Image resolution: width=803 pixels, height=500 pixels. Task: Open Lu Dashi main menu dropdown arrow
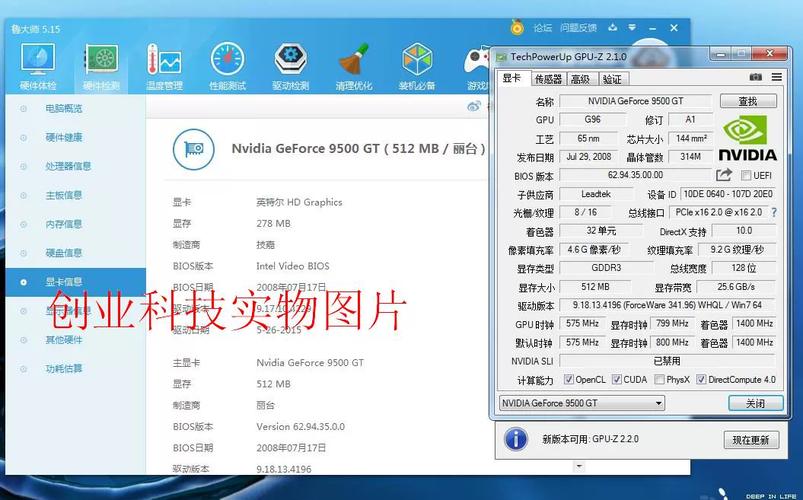[632, 28]
